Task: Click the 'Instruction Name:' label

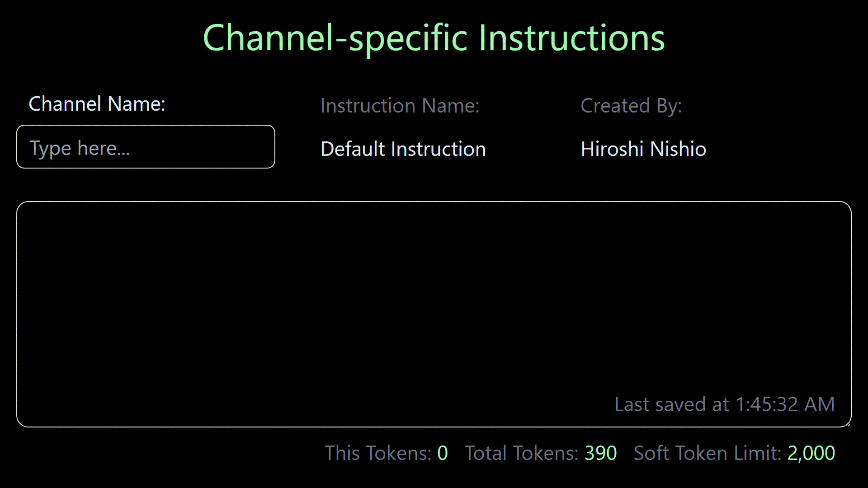Action: tap(400, 105)
